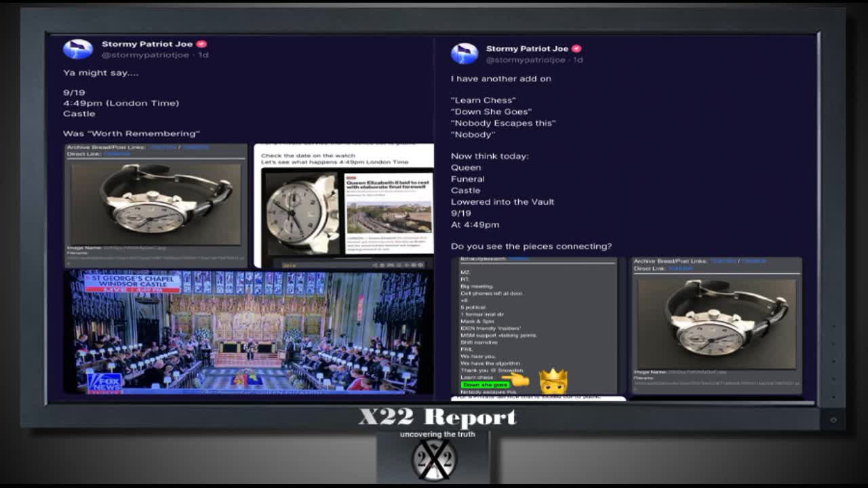Click verified badge on the 'Ya might say' post
Image resolution: width=868 pixels, height=488 pixels.
coord(201,44)
